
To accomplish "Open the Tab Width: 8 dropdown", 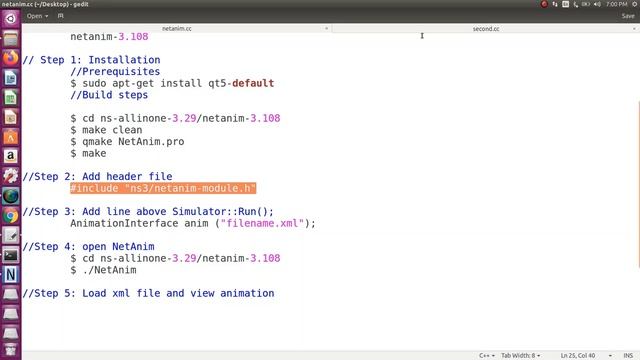I will click(x=520, y=356).
